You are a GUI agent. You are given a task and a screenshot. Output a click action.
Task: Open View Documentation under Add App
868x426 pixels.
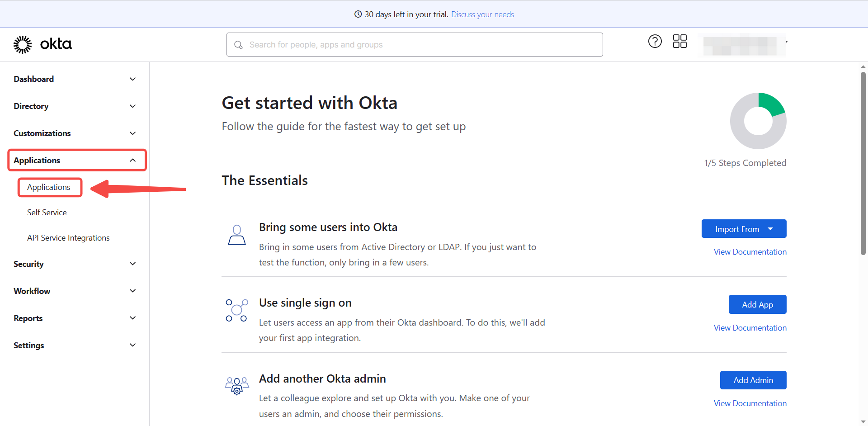coord(750,328)
